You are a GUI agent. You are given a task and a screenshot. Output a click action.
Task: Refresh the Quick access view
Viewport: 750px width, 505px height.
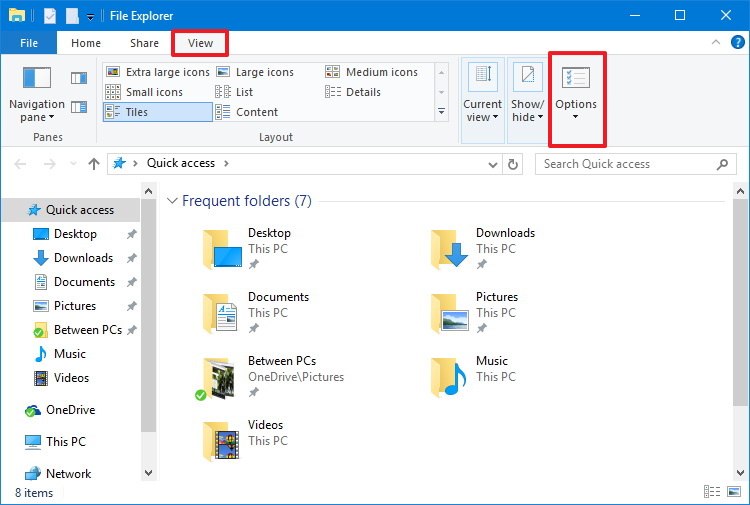[x=513, y=165]
